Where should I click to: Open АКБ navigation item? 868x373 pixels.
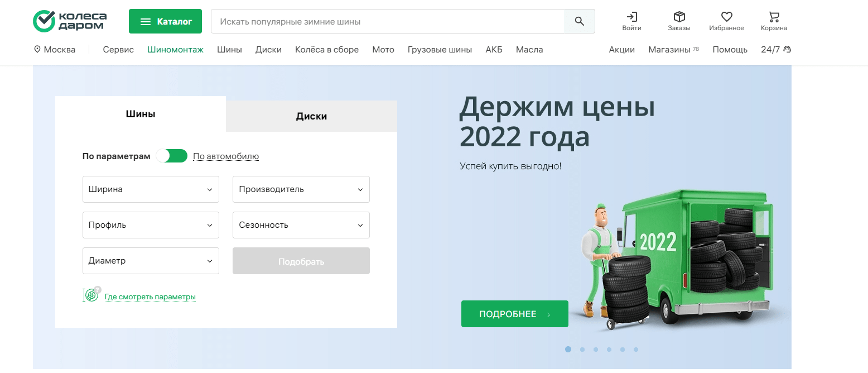pos(494,49)
